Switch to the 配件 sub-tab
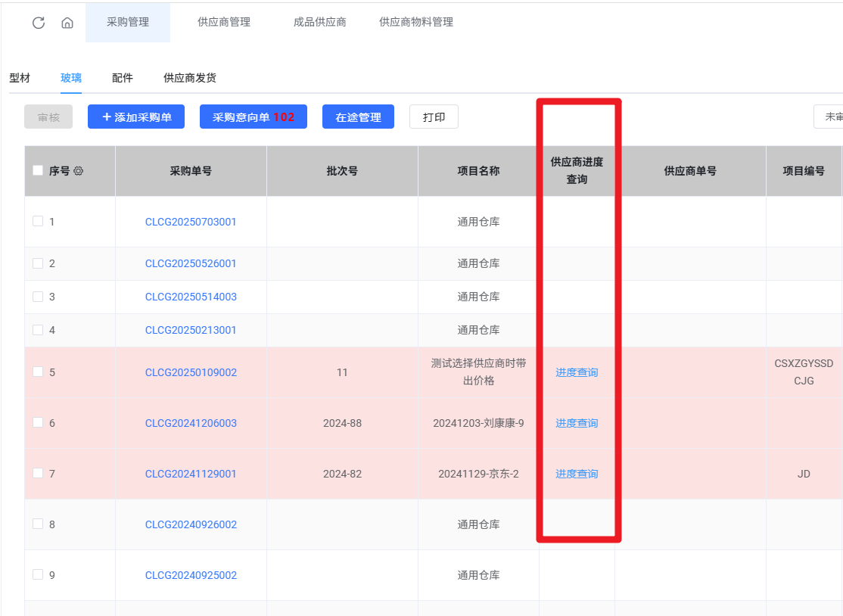 point(123,78)
